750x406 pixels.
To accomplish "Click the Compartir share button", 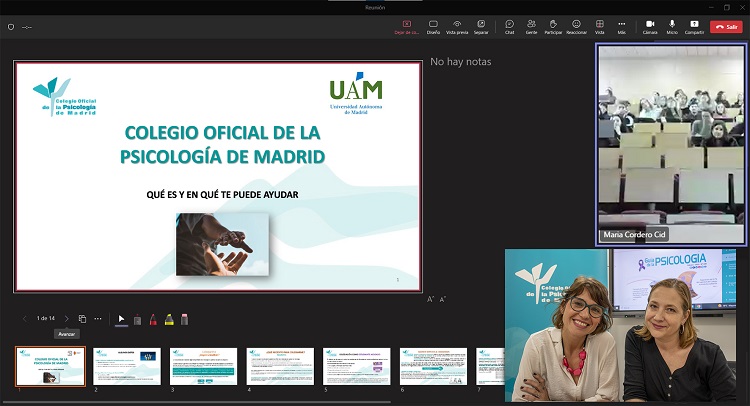I will (694, 26).
